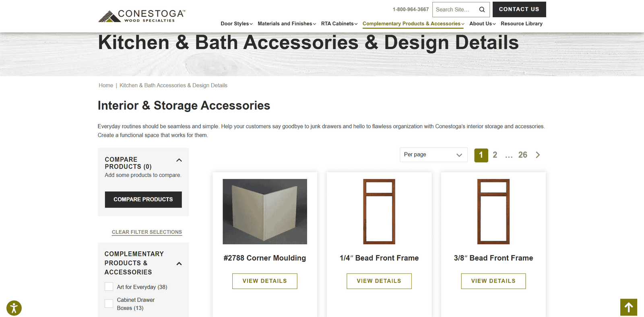Check the Art for Everyday filter
Image resolution: width=644 pixels, height=317 pixels.
109,287
